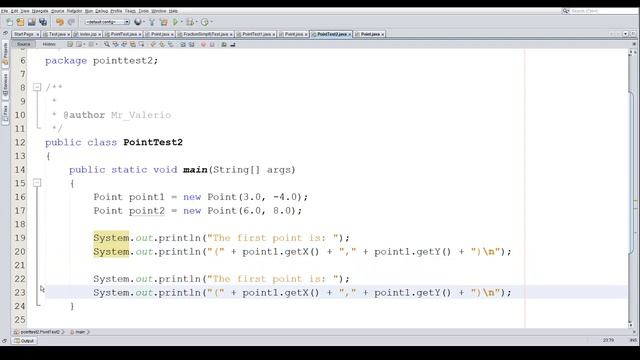Image resolution: width=640 pixels, height=360 pixels.
Task: Click the Profile Project clock icon
Action: click(205, 22)
